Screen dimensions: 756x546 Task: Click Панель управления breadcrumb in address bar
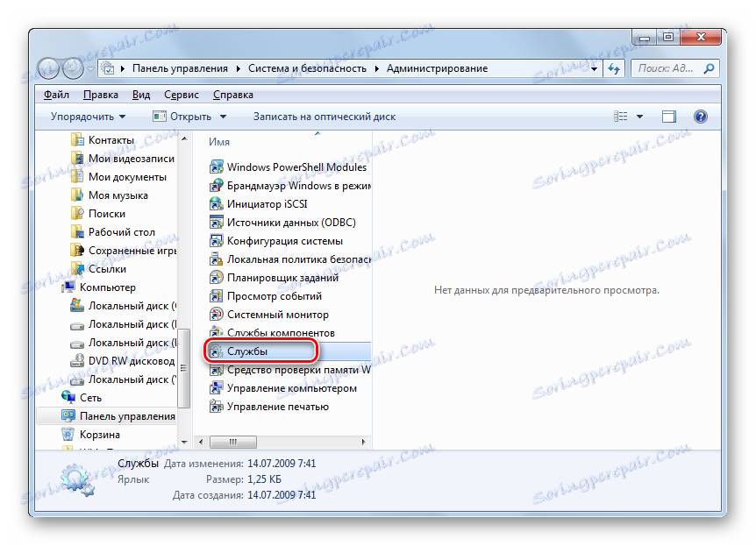[180, 68]
